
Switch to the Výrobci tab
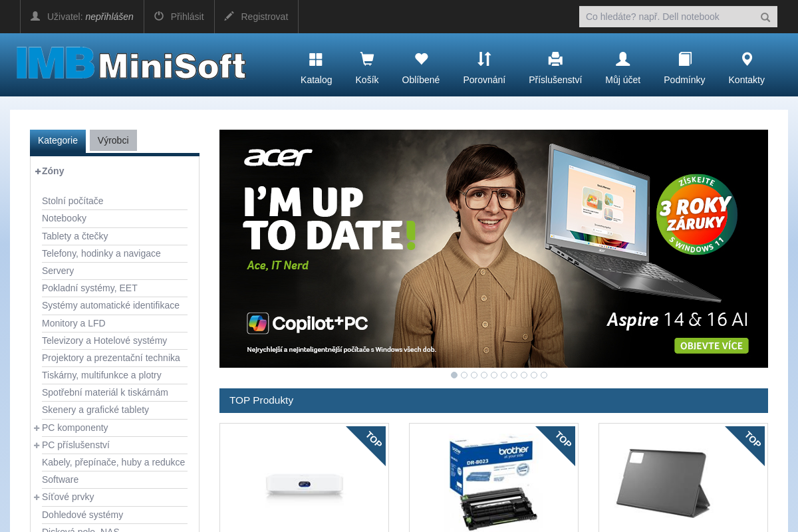click(113, 140)
